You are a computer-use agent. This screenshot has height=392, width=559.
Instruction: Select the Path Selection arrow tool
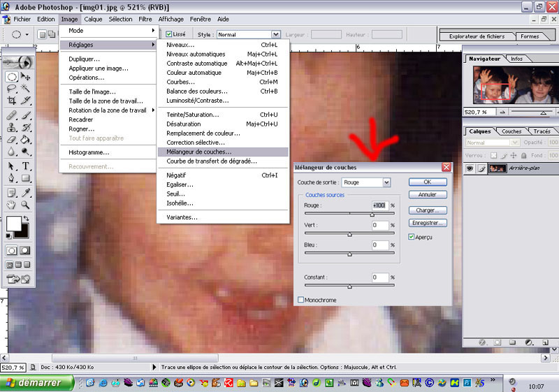click(12, 166)
